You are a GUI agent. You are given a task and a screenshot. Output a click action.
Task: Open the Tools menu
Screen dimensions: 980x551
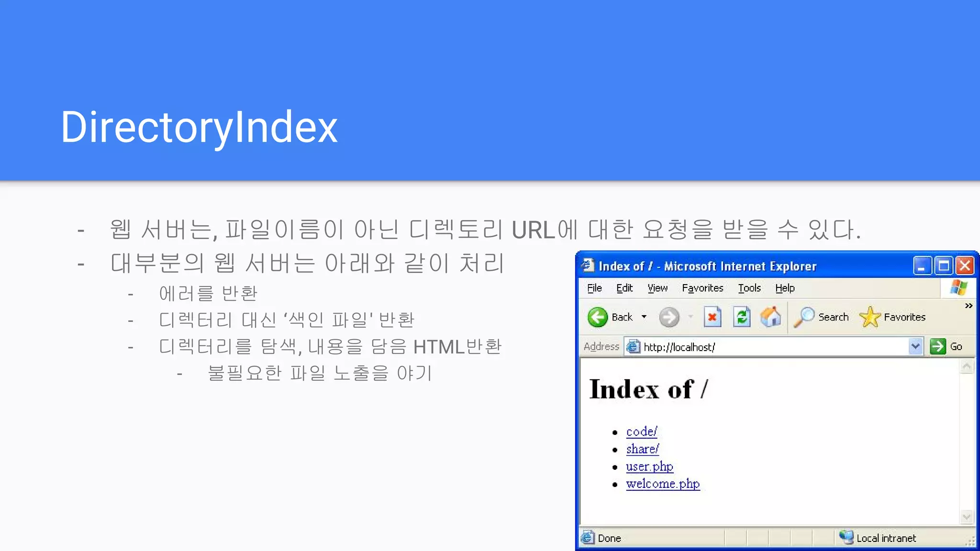[x=749, y=288]
